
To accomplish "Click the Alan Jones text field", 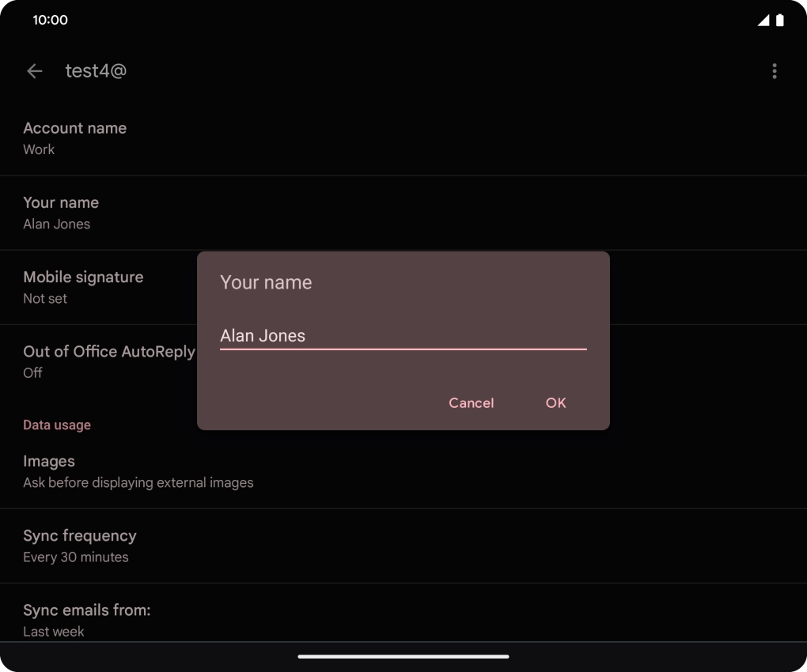I will pyautogui.click(x=403, y=335).
